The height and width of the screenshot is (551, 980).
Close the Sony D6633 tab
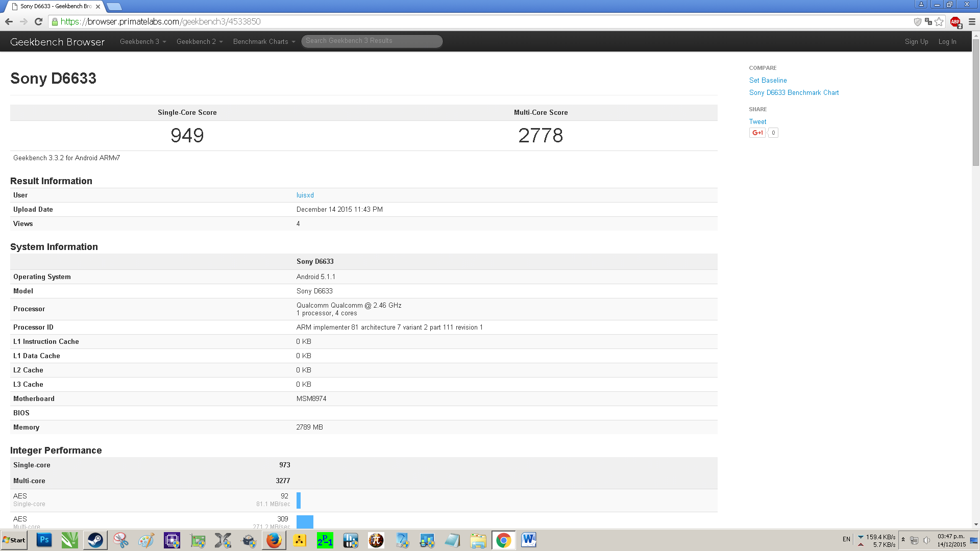tap(98, 7)
